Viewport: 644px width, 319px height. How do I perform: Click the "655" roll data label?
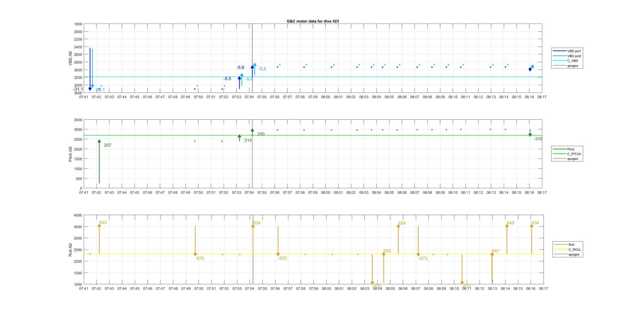pos(387,251)
